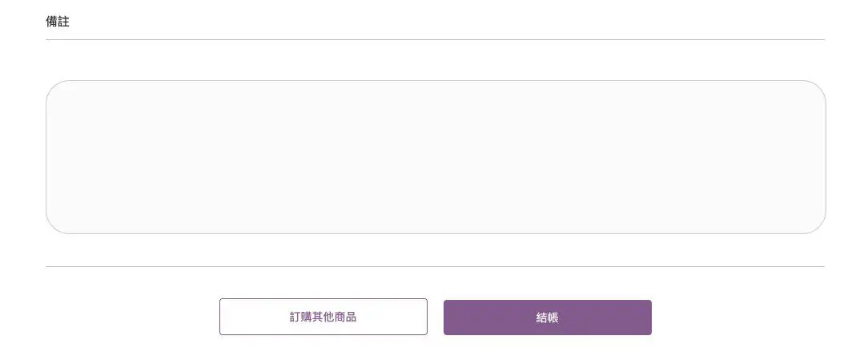Click the filled purple checkout button
Viewport: 868px width, 352px height.
(x=547, y=318)
